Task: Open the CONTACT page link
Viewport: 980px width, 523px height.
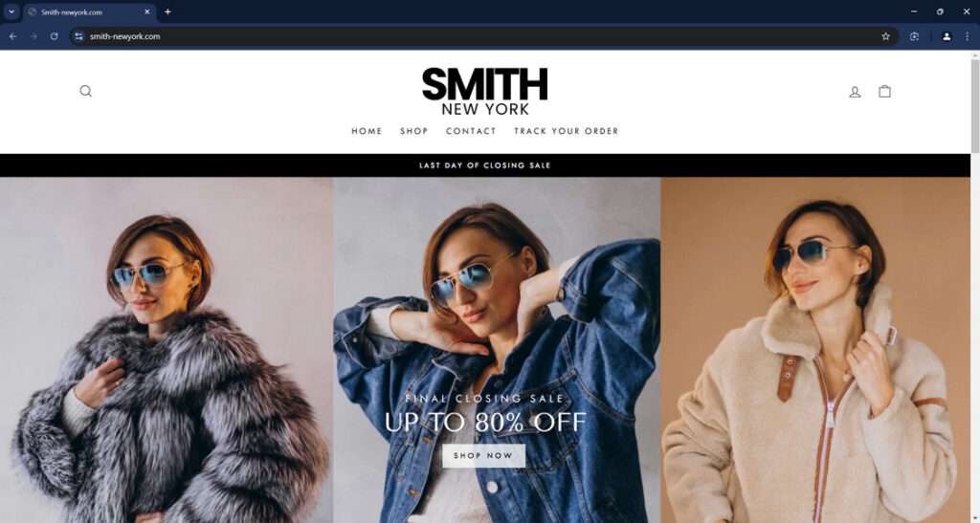Action: click(x=471, y=131)
